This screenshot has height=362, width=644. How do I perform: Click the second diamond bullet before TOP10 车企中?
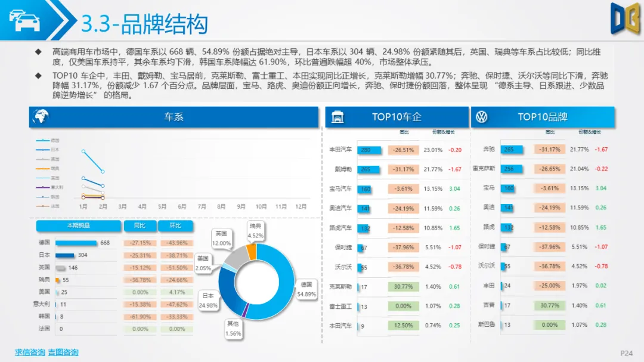point(38,76)
